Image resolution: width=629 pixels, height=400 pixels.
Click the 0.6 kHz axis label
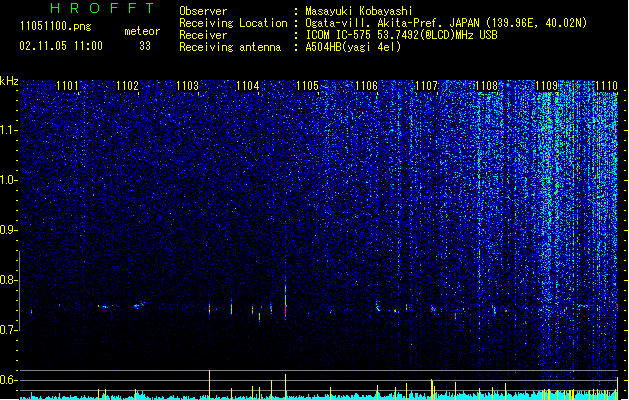point(9,380)
